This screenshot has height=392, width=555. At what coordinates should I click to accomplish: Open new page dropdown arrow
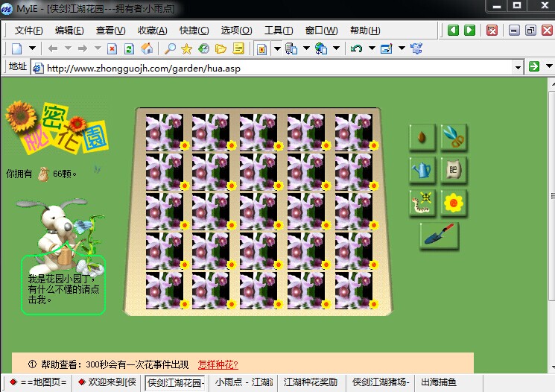[x=32, y=48]
